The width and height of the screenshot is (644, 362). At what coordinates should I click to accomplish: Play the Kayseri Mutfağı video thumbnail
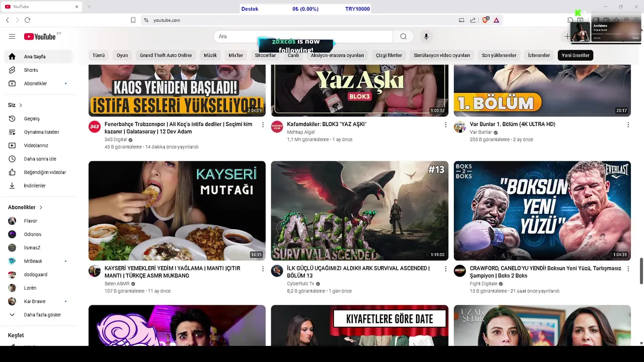tap(177, 211)
